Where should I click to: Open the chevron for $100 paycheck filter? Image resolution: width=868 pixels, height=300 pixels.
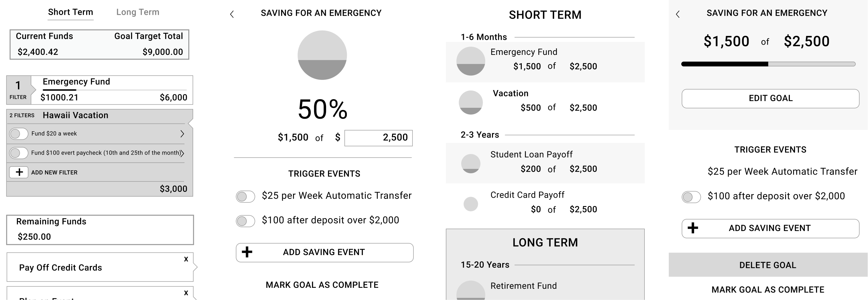pyautogui.click(x=182, y=153)
